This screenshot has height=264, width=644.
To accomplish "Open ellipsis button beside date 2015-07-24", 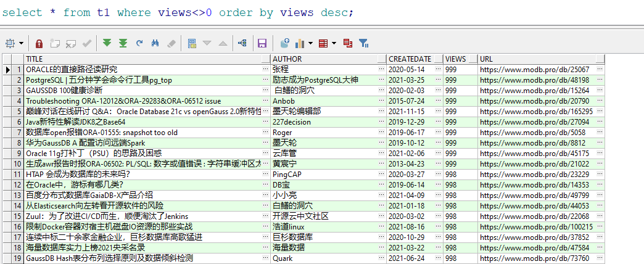I will point(439,101).
